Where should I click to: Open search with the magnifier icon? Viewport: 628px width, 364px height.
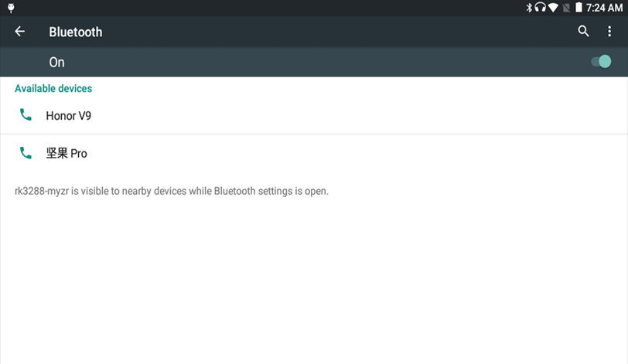(583, 31)
